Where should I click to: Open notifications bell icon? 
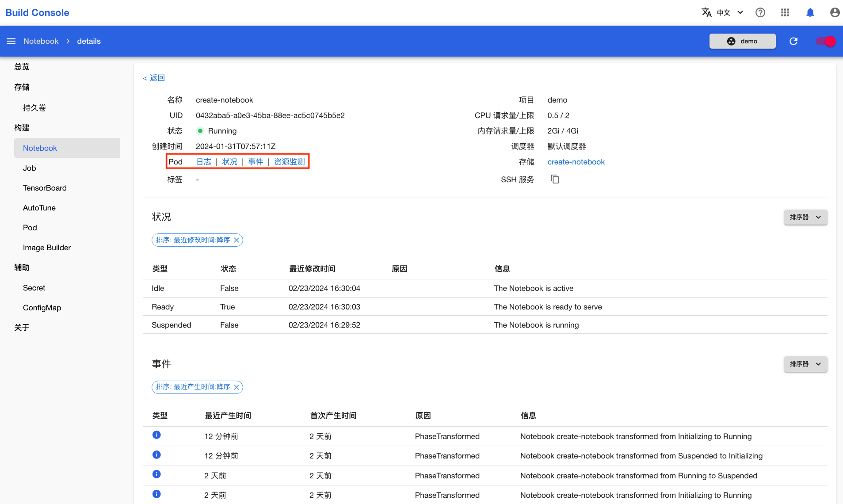point(810,12)
